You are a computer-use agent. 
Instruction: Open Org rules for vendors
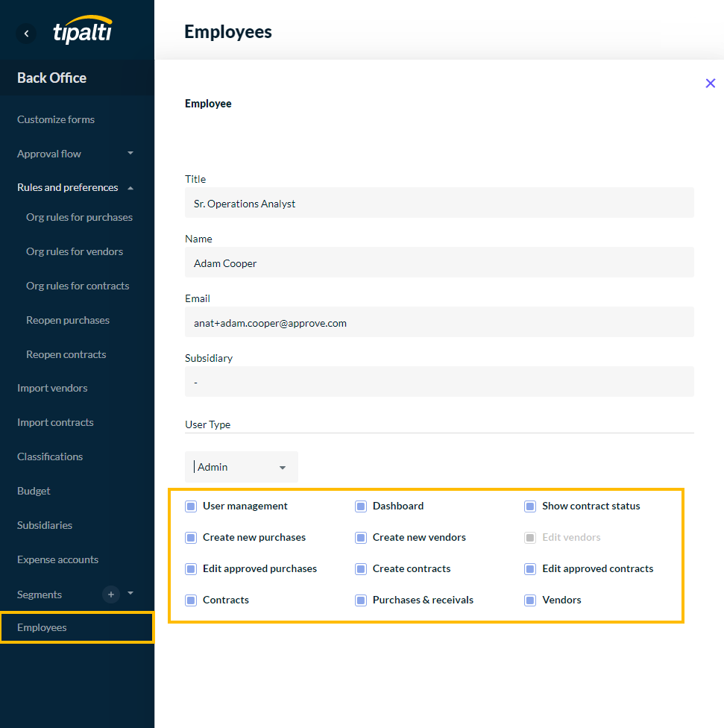75,251
